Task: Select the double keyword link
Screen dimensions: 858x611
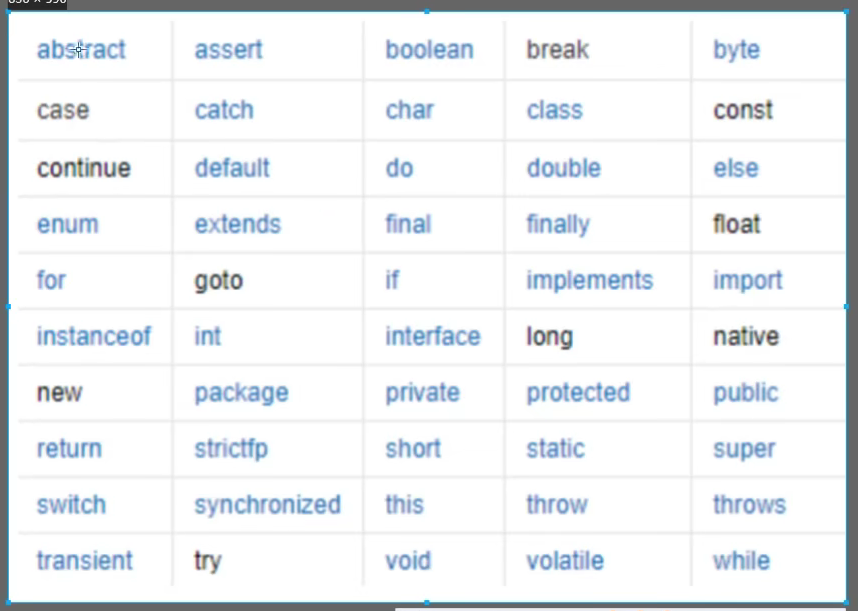Action: (x=564, y=168)
